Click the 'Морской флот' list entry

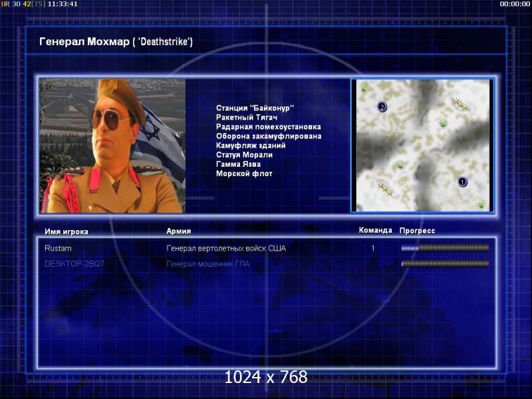pos(244,174)
